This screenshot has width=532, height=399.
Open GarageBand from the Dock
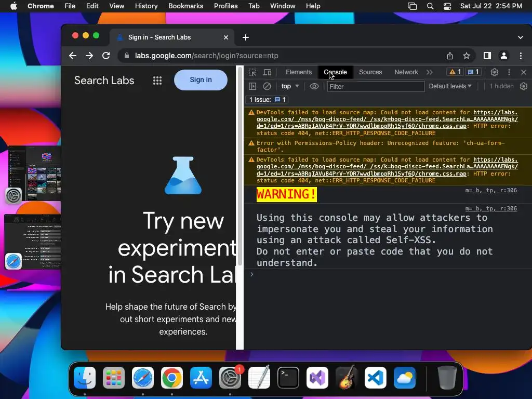[x=347, y=378]
